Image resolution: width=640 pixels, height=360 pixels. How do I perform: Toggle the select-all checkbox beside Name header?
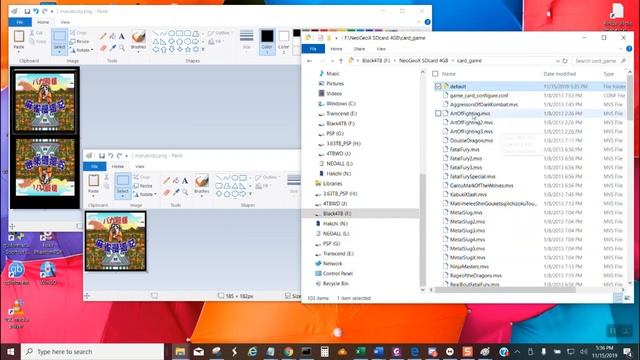click(x=435, y=74)
